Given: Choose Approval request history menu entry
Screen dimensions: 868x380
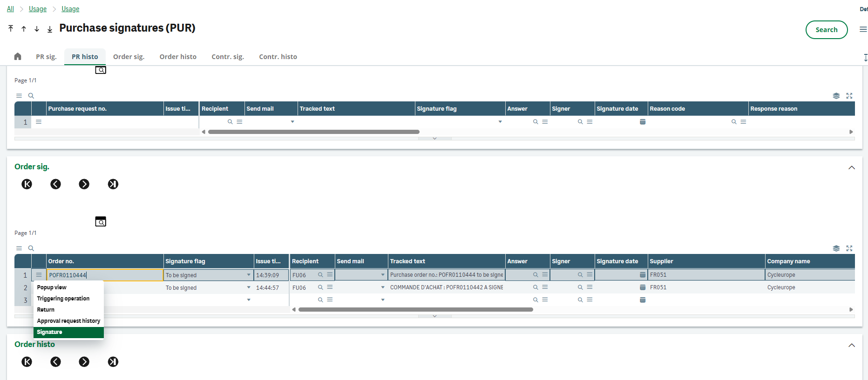Looking at the screenshot, I should pos(68,321).
